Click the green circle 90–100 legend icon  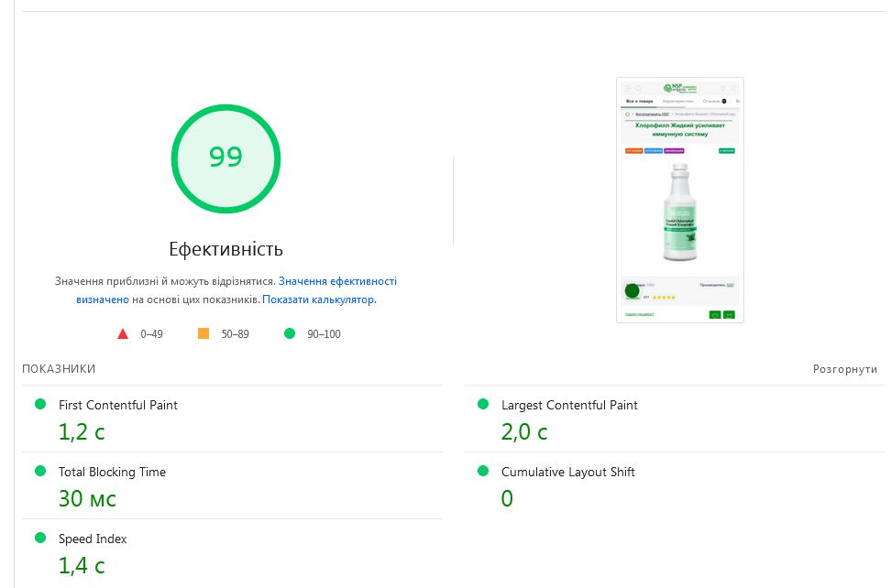click(290, 333)
